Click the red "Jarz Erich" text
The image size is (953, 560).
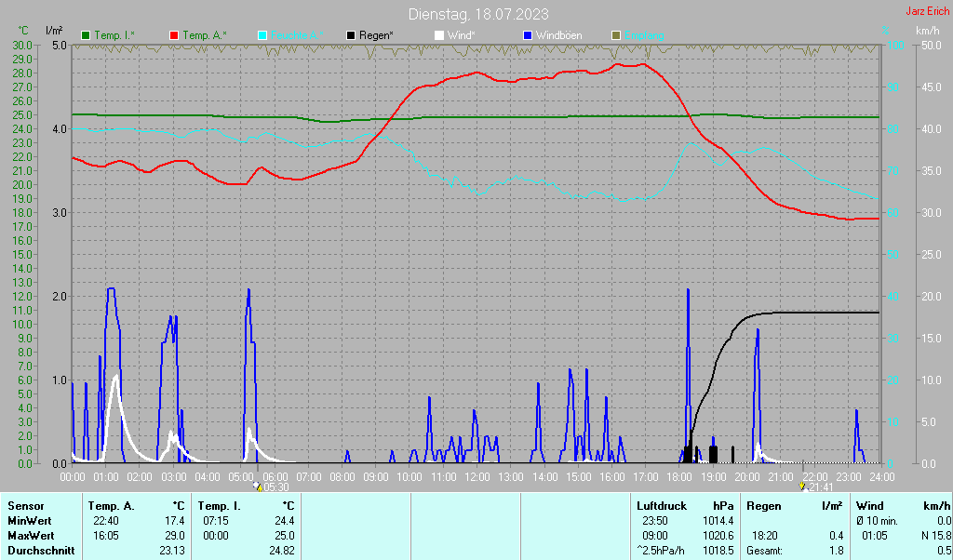928,11
